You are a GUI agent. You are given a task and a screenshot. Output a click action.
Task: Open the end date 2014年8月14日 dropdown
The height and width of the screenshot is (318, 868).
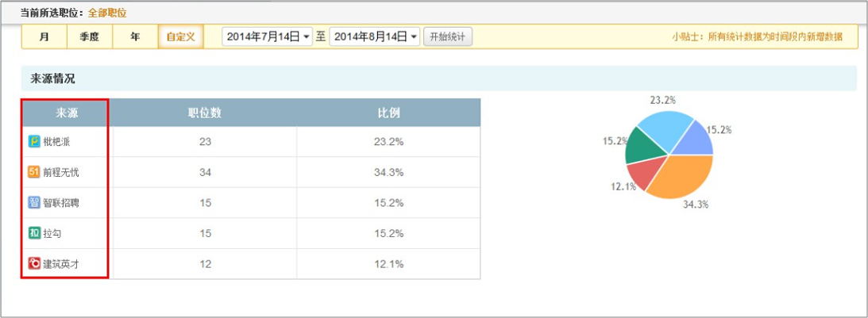pyautogui.click(x=374, y=36)
